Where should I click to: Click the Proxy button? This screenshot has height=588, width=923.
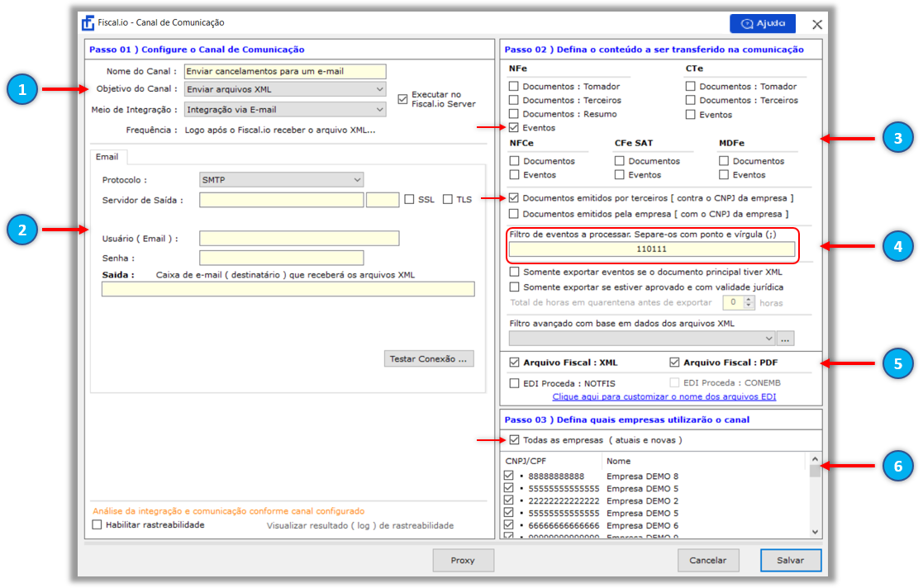(x=464, y=561)
